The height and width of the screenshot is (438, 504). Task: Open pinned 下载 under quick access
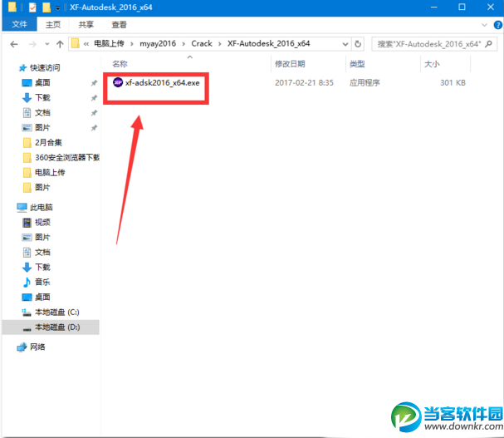(42, 97)
